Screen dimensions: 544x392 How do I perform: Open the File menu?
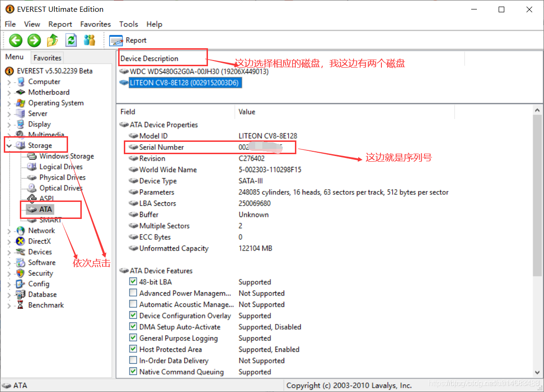[10, 24]
